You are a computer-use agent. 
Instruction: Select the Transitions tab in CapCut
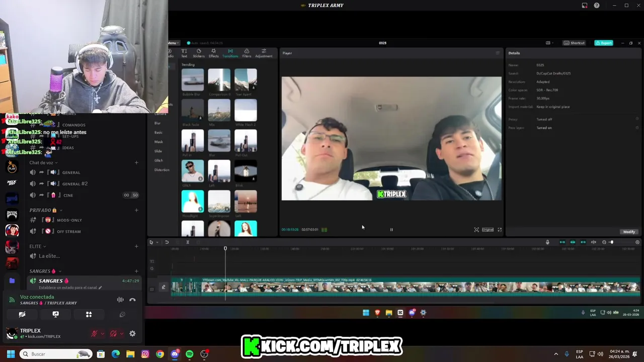click(230, 53)
